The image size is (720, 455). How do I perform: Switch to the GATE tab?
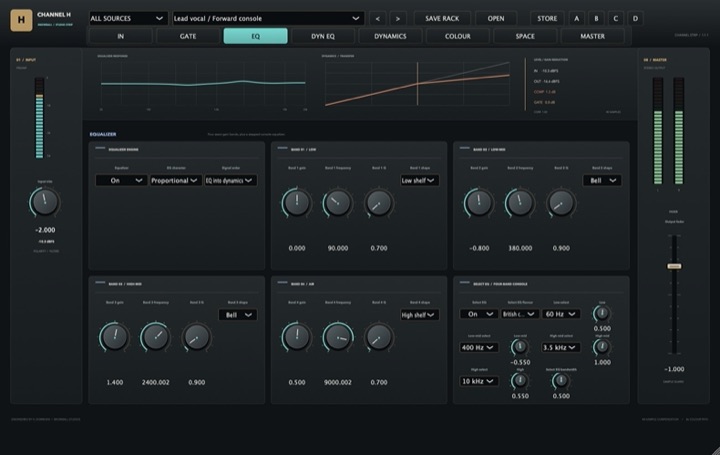[x=188, y=36]
